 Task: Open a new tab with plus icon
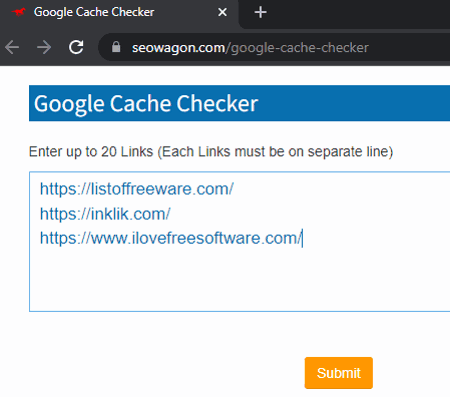tap(260, 13)
